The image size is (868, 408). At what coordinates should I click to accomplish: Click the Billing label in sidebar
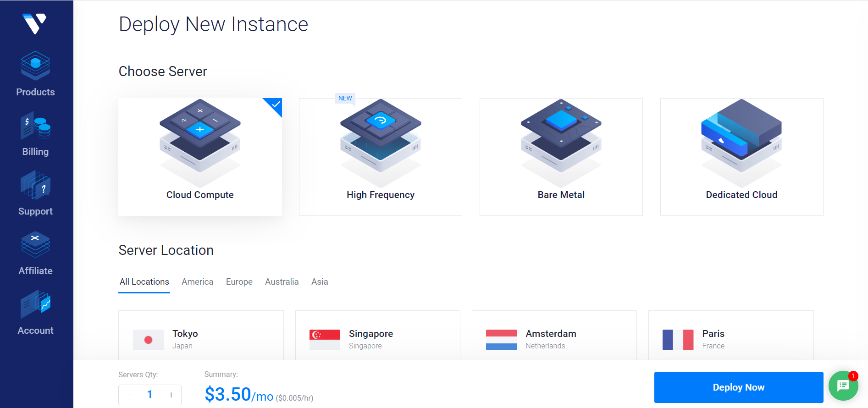pyautogui.click(x=35, y=152)
